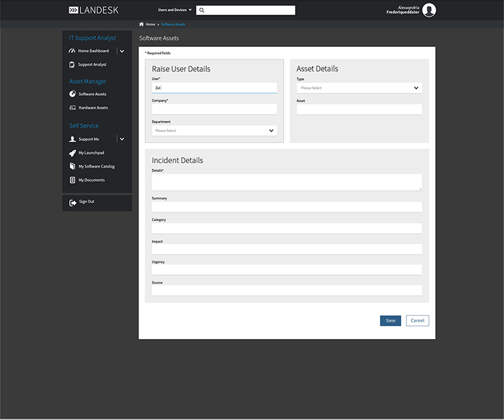Open the Users and Devices dropdown

click(175, 10)
